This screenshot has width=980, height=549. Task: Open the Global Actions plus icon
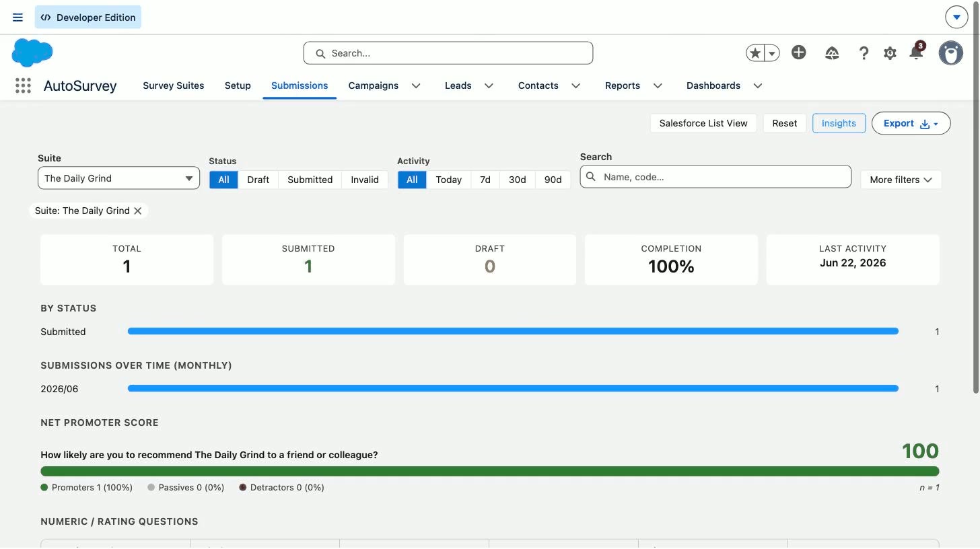[799, 52]
